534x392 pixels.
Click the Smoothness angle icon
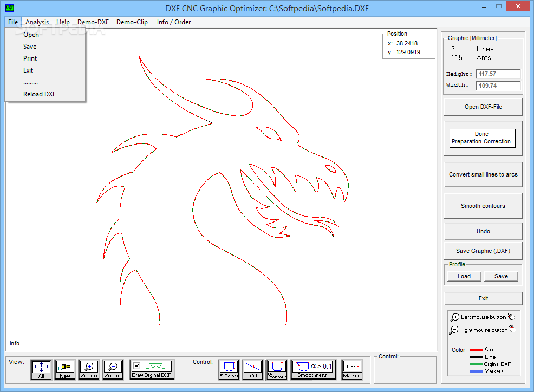(314, 369)
